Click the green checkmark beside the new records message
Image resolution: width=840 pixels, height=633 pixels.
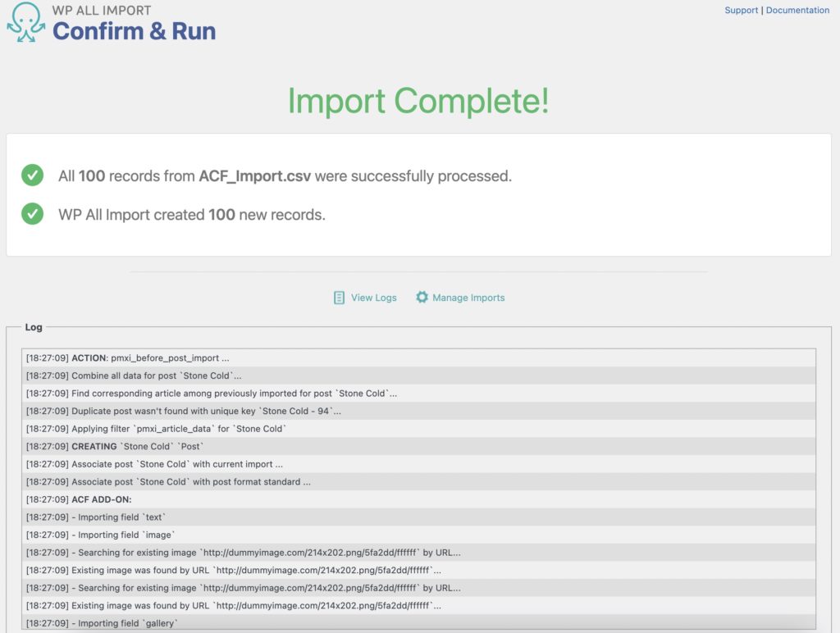tap(34, 213)
